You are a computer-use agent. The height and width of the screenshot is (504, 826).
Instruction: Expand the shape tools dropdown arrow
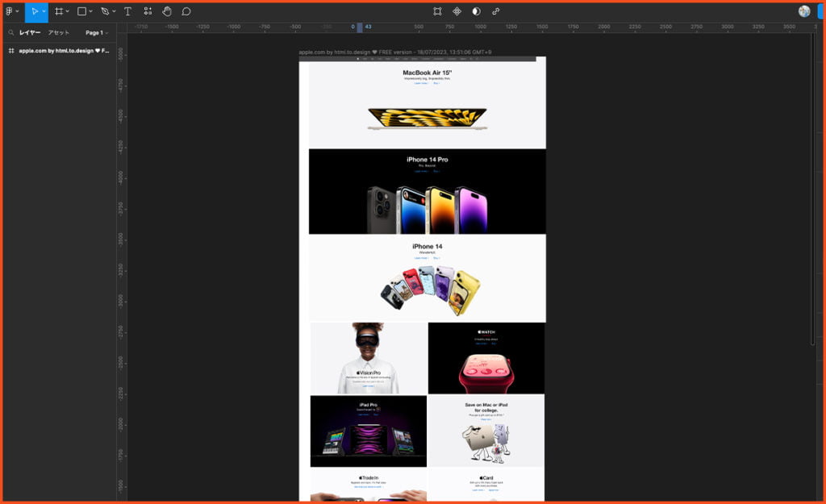tap(90, 12)
